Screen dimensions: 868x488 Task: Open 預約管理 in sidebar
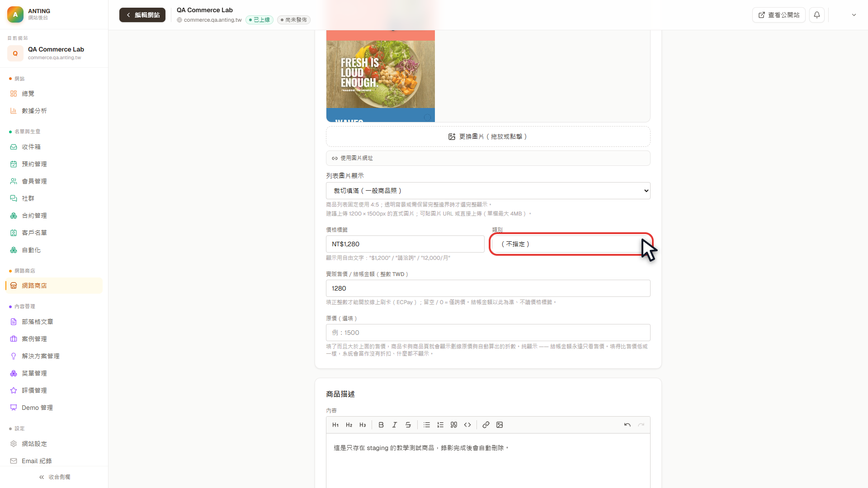coord(54,164)
